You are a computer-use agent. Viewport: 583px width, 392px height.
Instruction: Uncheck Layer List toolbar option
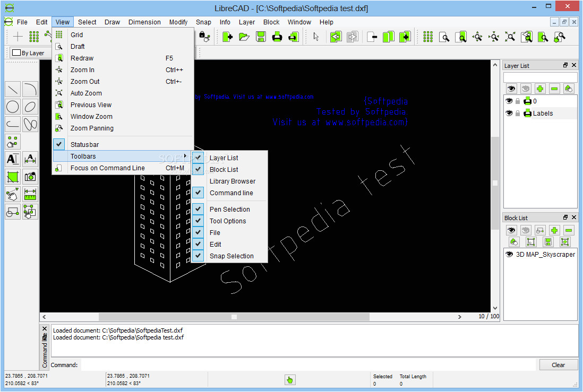coord(198,158)
